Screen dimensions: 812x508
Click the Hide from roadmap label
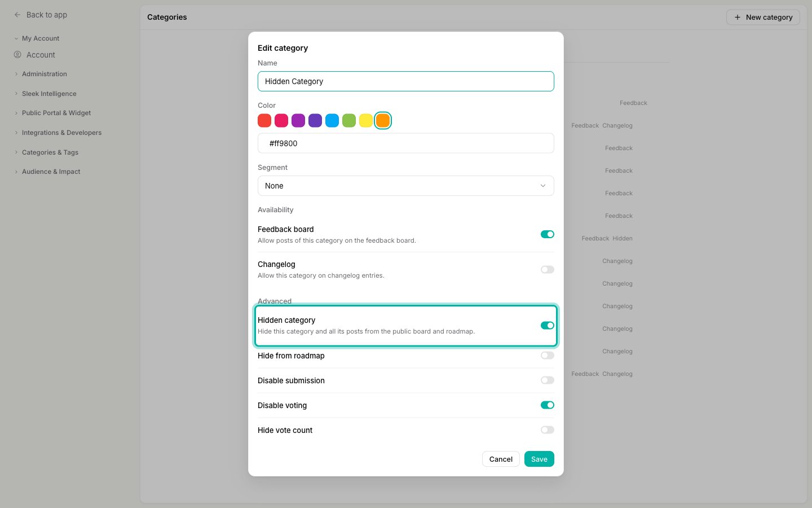click(291, 356)
